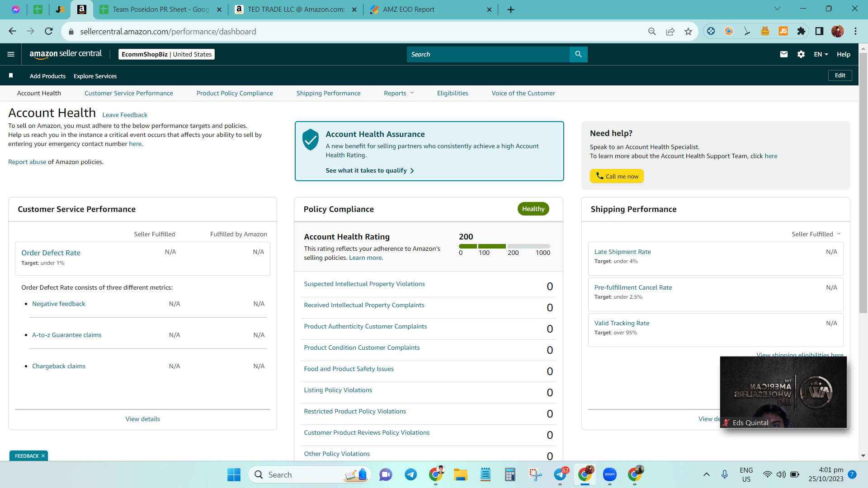Click the browser address bar URL

168,31
